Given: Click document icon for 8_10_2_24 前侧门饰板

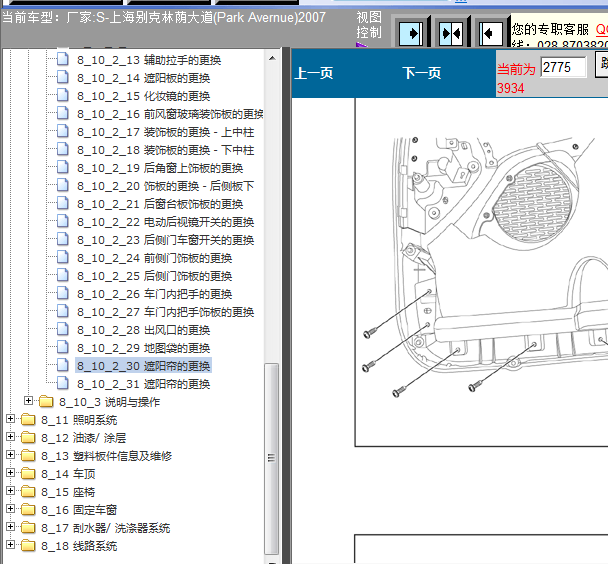Looking at the screenshot, I should [x=62, y=258].
